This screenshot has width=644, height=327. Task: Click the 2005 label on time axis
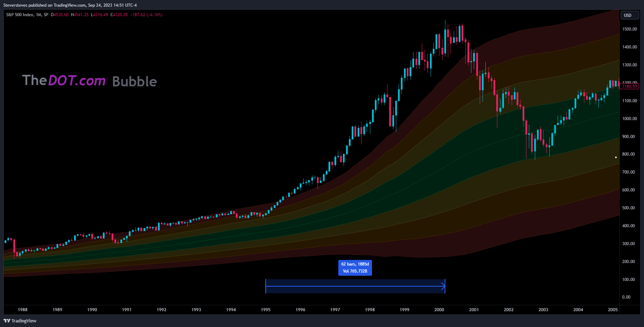[613, 310]
